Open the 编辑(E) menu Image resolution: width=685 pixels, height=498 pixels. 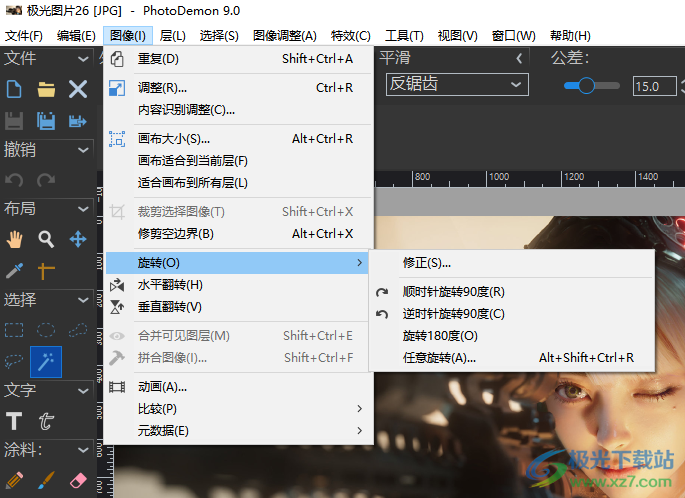76,35
